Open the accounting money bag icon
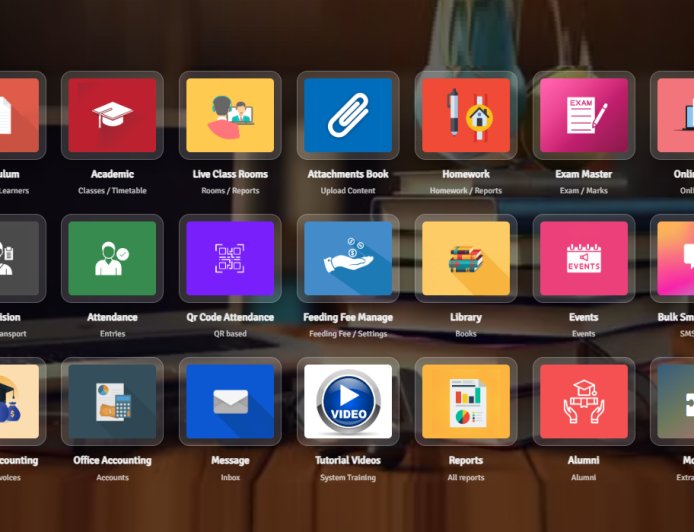The height and width of the screenshot is (532, 694). (19, 401)
